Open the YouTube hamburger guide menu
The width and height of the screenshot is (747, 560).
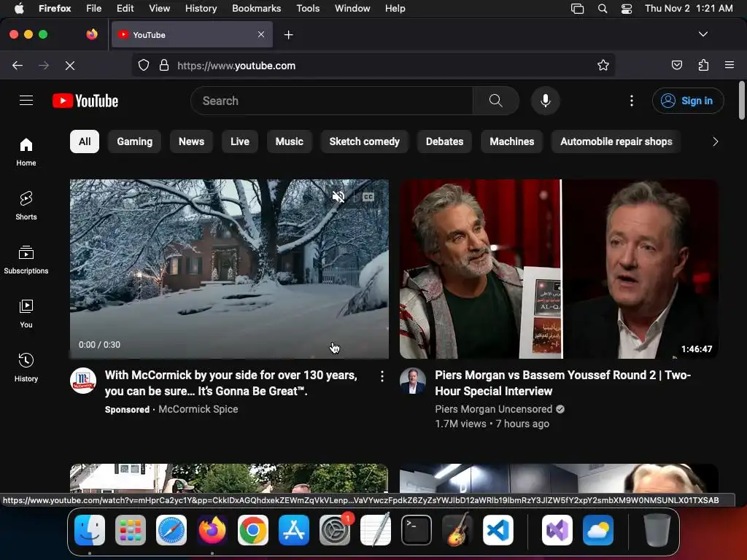(x=26, y=101)
